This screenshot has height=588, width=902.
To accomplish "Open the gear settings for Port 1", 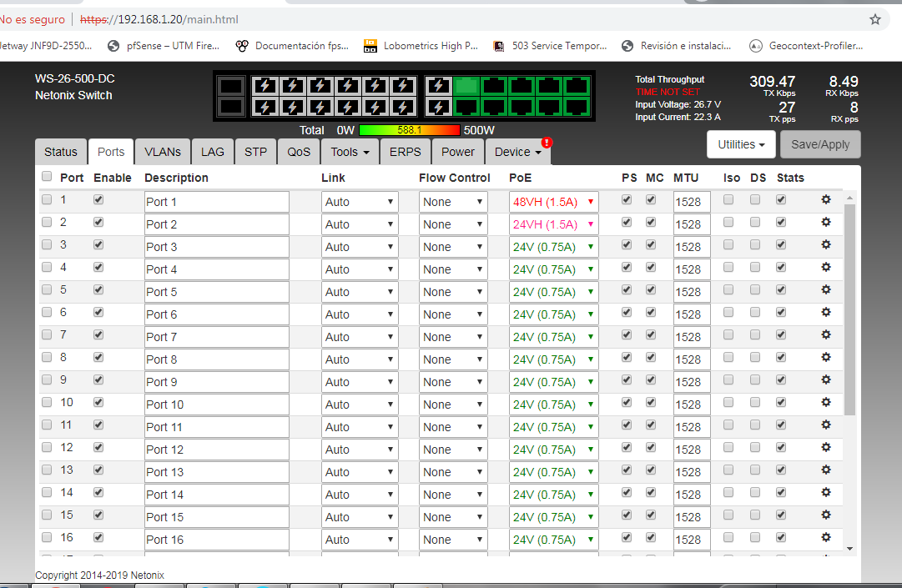I will [826, 200].
